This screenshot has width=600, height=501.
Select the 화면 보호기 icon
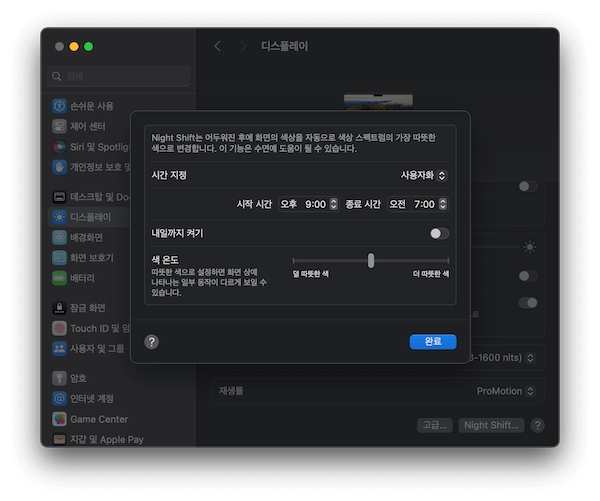[x=59, y=258]
